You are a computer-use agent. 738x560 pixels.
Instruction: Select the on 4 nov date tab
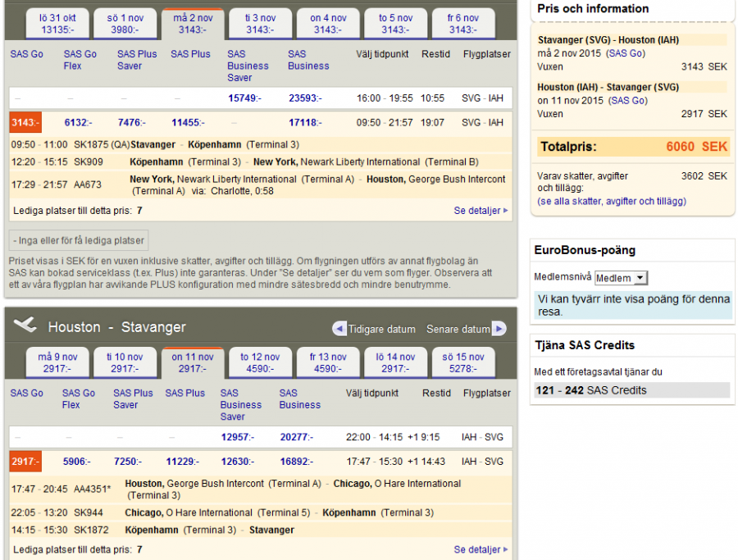click(328, 24)
